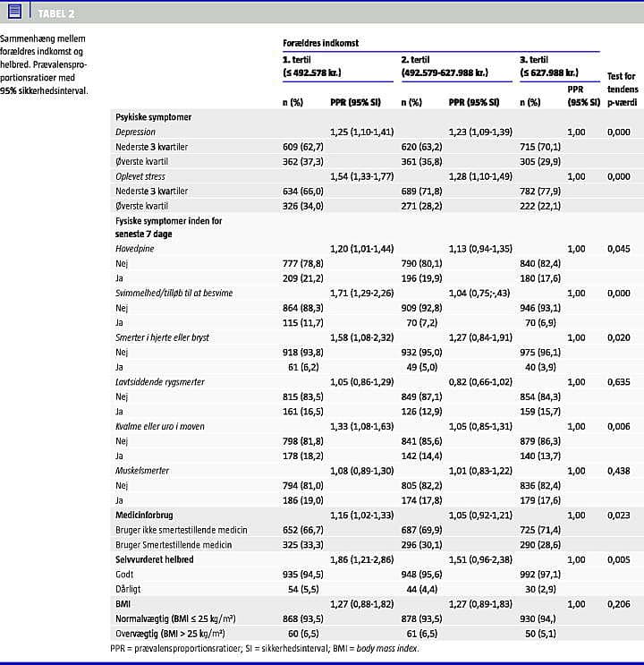The height and width of the screenshot is (665, 644).
Task: Click the table icon beside TABEL 2
Action: (14, 12)
